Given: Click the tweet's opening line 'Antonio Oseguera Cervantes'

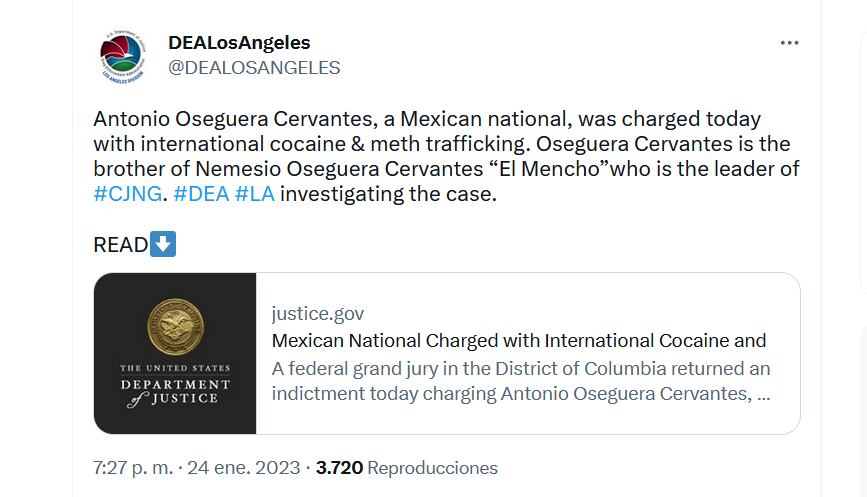Looking at the screenshot, I should [x=234, y=119].
